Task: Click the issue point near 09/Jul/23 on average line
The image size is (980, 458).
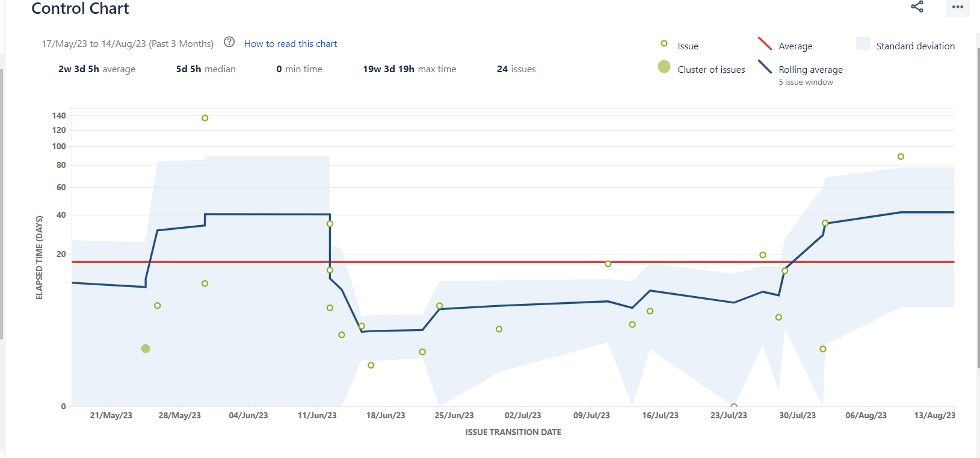Action: coord(608,264)
